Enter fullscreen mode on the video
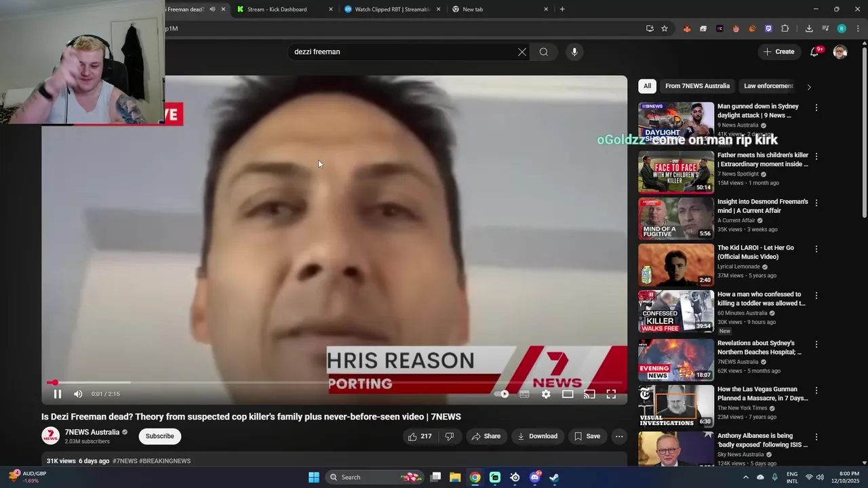Viewport: 868px width, 488px height. click(x=611, y=394)
